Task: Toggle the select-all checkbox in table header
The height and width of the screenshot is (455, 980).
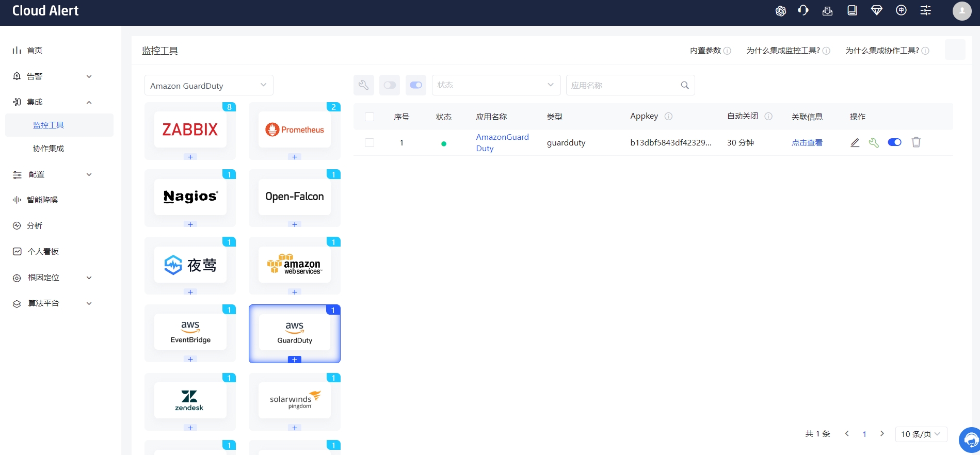Action: [x=369, y=117]
